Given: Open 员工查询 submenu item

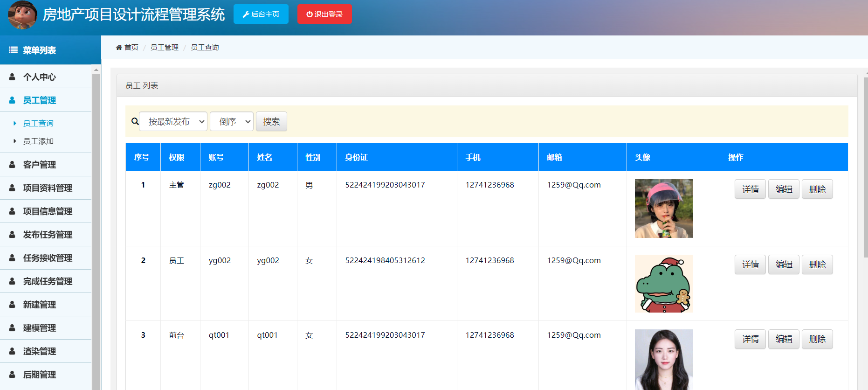Looking at the screenshot, I should 38,123.
